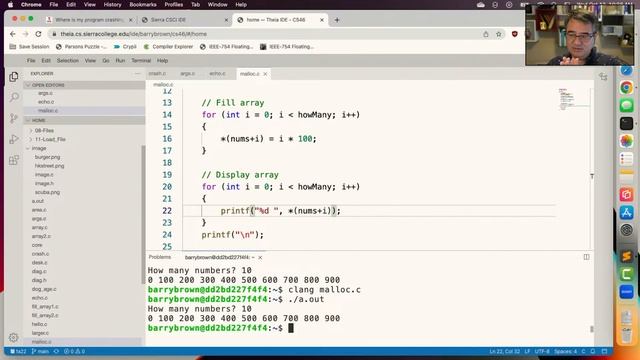
Task: Open Chrome's Bookmarks menu in the macOS menu bar
Action: [143, 5]
